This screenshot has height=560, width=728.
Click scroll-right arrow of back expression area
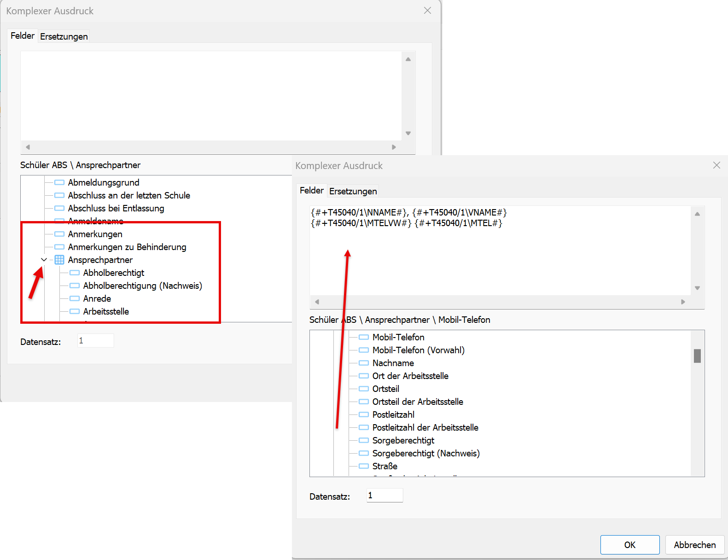pyautogui.click(x=394, y=147)
